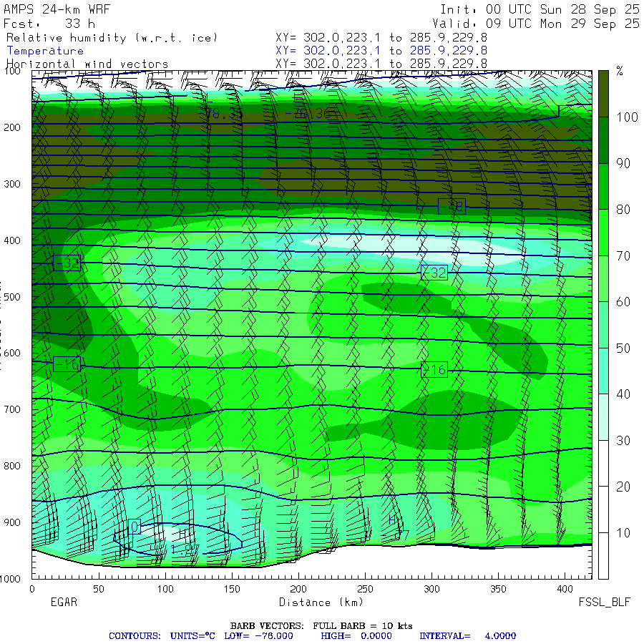Click the colorbar '70' tick label
This screenshot has height=644, width=644.
coord(623,256)
